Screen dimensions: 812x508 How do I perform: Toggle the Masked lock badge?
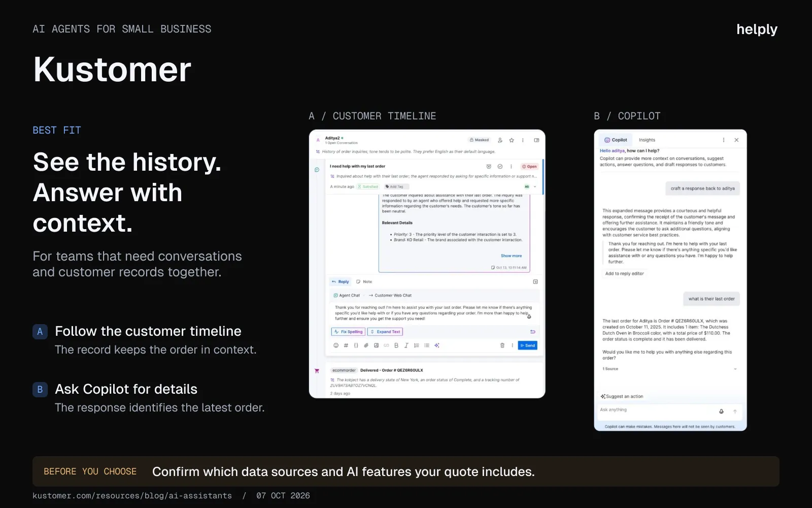[x=480, y=140]
